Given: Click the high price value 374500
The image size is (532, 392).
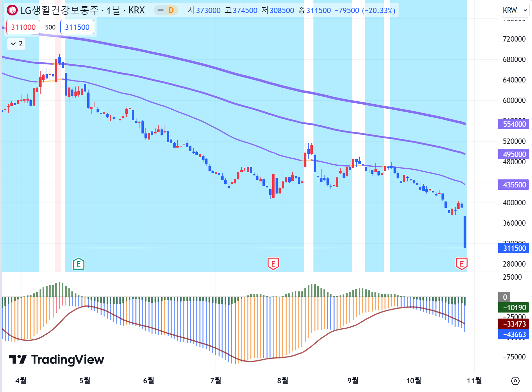Looking at the screenshot, I should tap(245, 10).
